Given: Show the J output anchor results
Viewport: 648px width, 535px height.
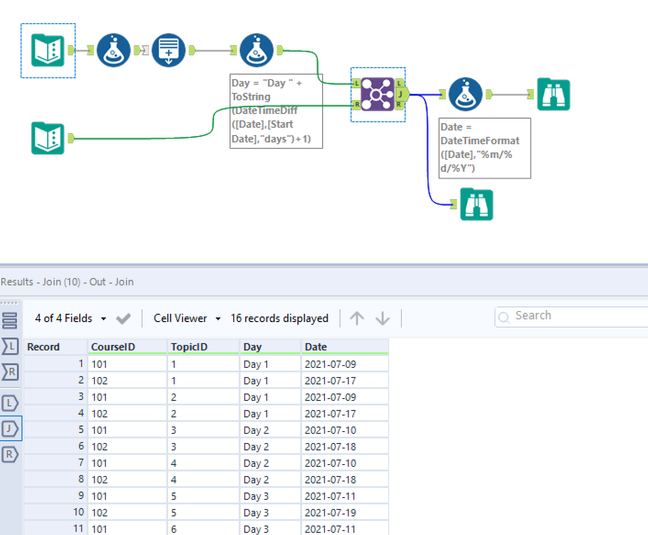Looking at the screenshot, I should [x=10, y=429].
